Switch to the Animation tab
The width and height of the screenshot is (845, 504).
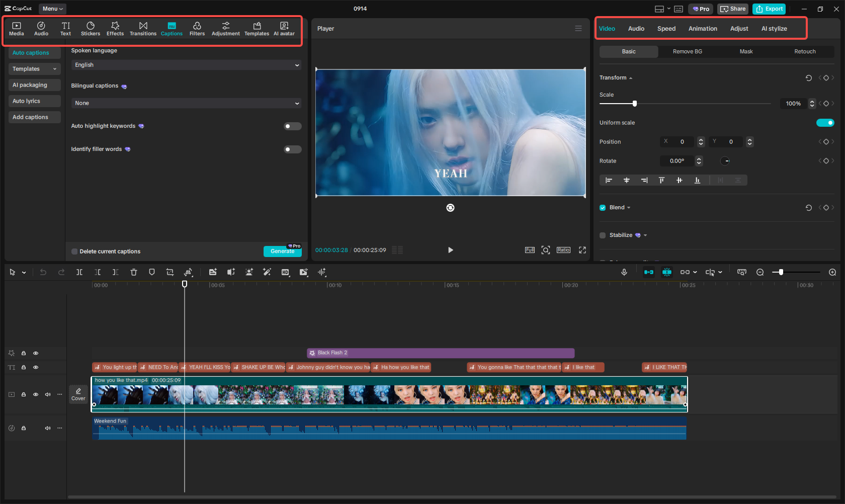[x=703, y=29]
